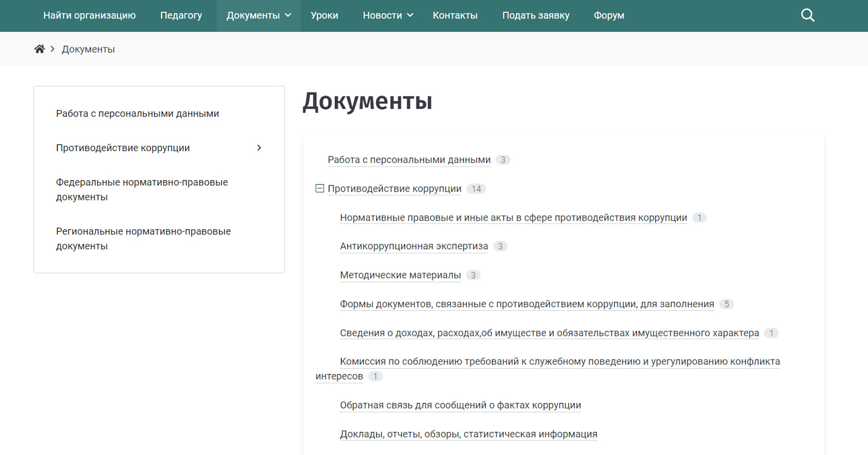Viewport: 868px width, 455px height.
Task: Open sidebar Региональные нормативно-правовые документы
Action: click(143, 238)
